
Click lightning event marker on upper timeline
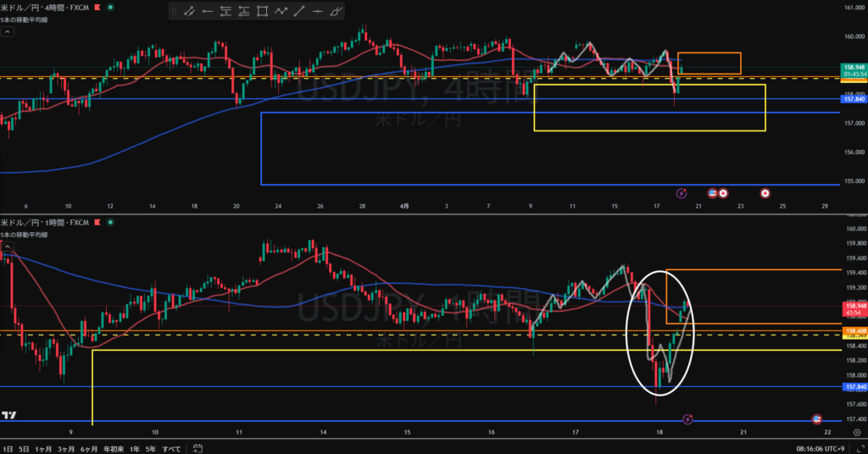[681, 193]
